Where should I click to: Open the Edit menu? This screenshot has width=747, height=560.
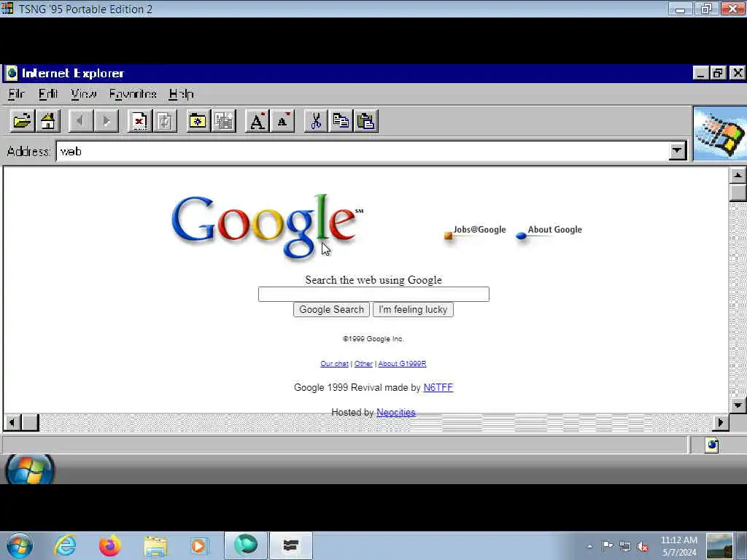48,94
